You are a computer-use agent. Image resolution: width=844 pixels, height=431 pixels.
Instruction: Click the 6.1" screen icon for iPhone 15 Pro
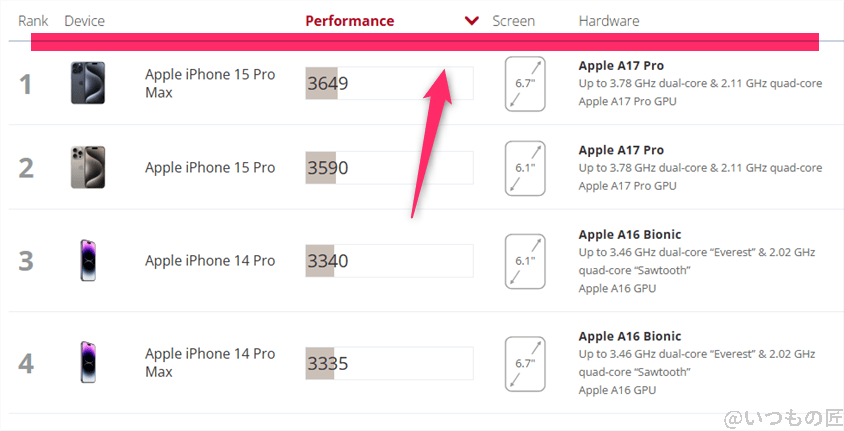(x=525, y=167)
